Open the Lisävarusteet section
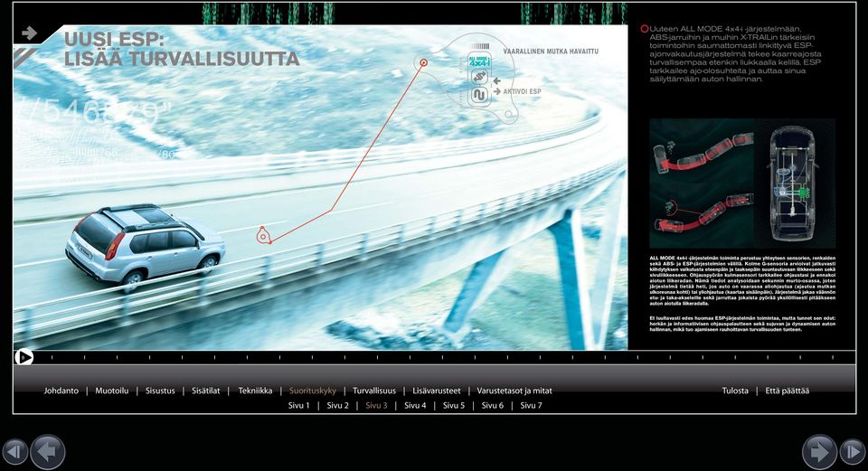The height and width of the screenshot is (471, 868). click(x=436, y=391)
